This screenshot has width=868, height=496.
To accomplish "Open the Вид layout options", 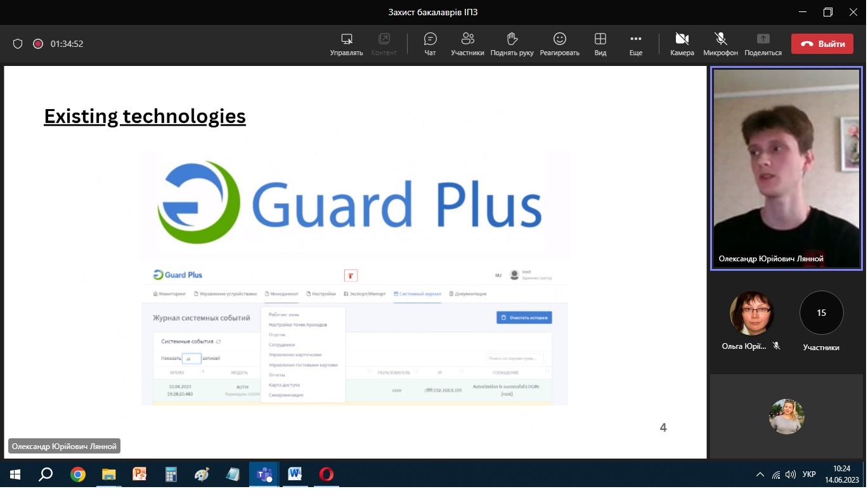I will (x=600, y=44).
